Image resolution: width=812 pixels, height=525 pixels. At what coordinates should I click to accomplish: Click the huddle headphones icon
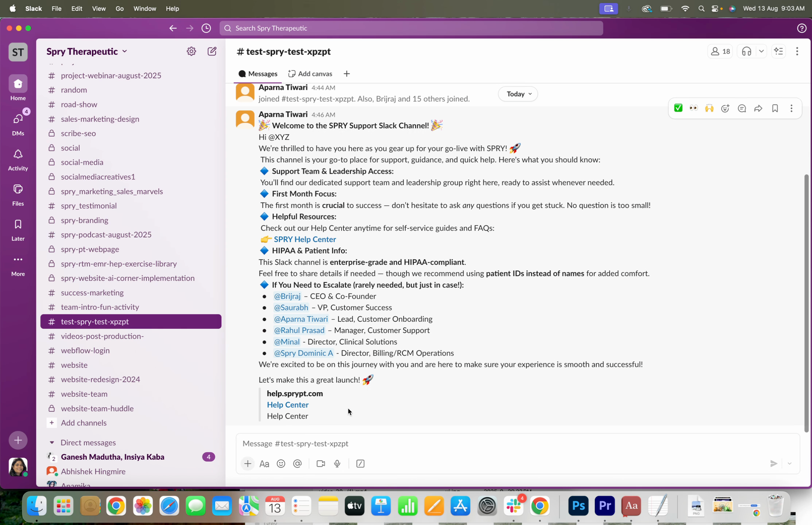coord(746,51)
